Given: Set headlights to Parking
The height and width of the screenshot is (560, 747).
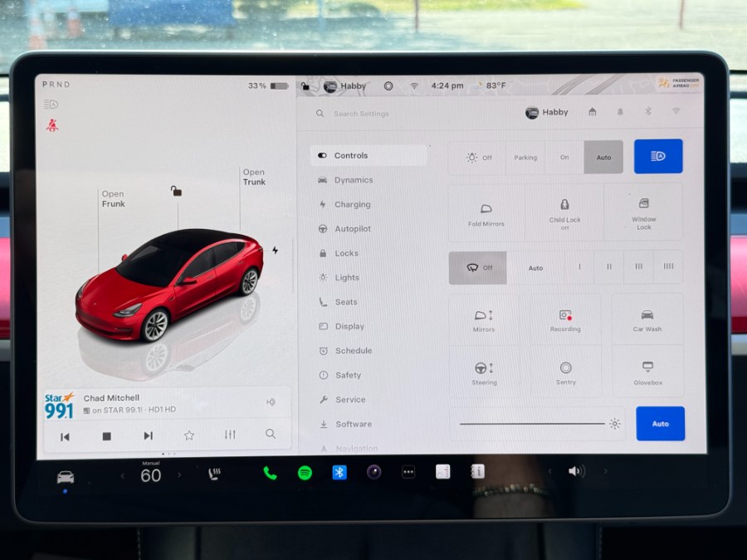Looking at the screenshot, I should tap(525, 158).
